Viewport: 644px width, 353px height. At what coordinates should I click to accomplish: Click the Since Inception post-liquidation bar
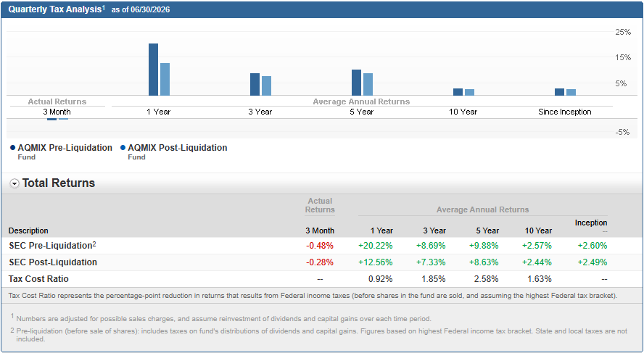tap(571, 92)
